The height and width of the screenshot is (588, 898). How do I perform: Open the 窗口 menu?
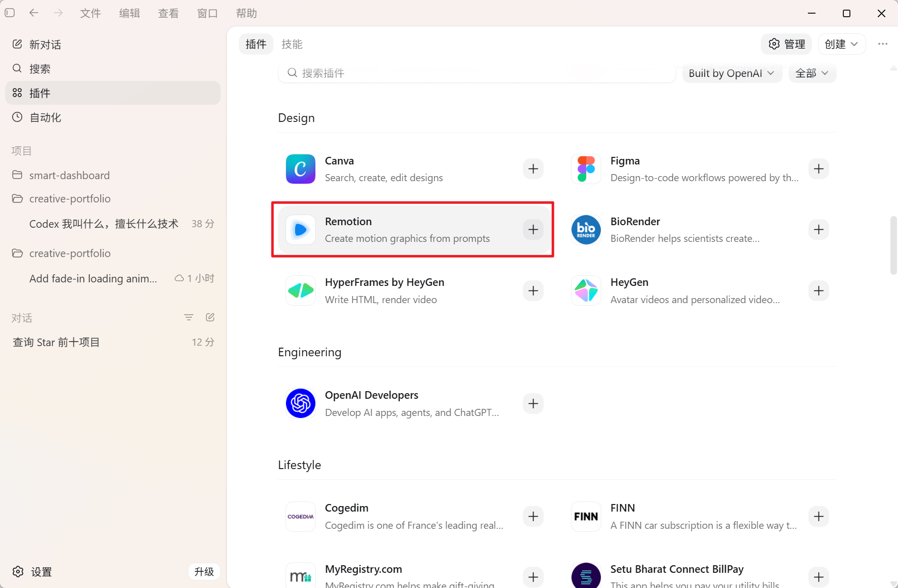208,13
